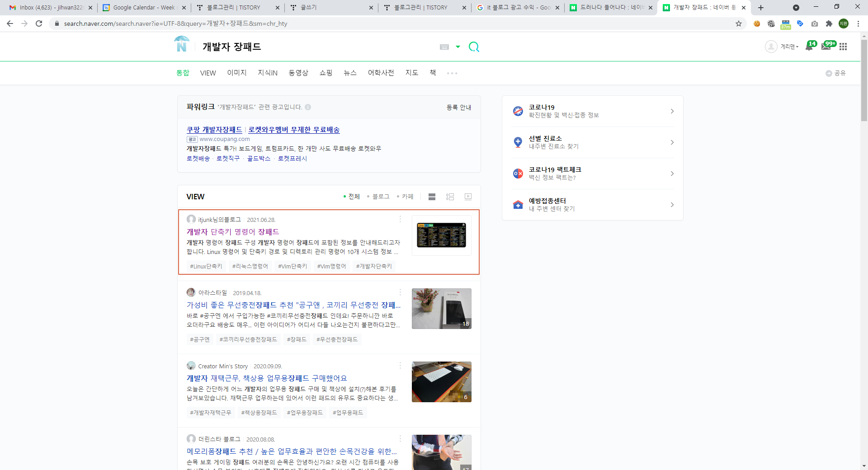Screen dimensions: 868x470
Task: Expand the 코로나19 확진현황 row
Action: click(593, 111)
